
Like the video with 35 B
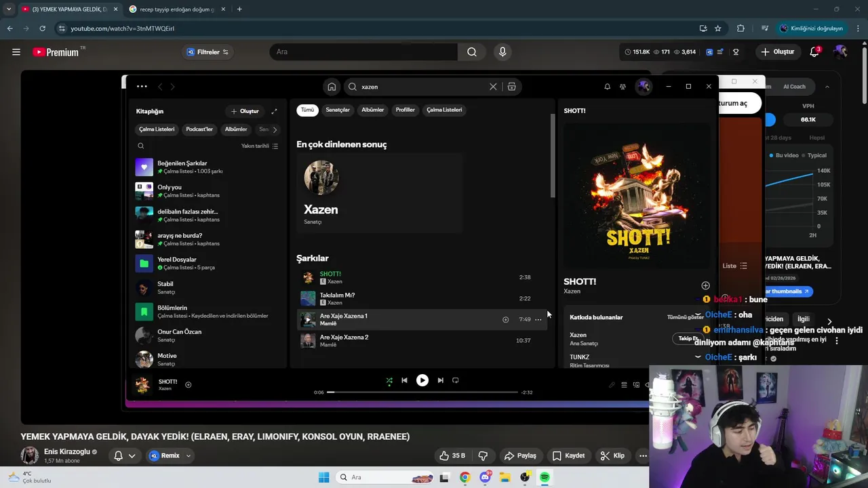[451, 455]
